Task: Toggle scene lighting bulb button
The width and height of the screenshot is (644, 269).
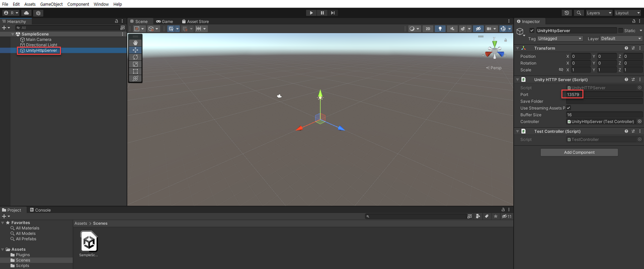Action: point(440,29)
